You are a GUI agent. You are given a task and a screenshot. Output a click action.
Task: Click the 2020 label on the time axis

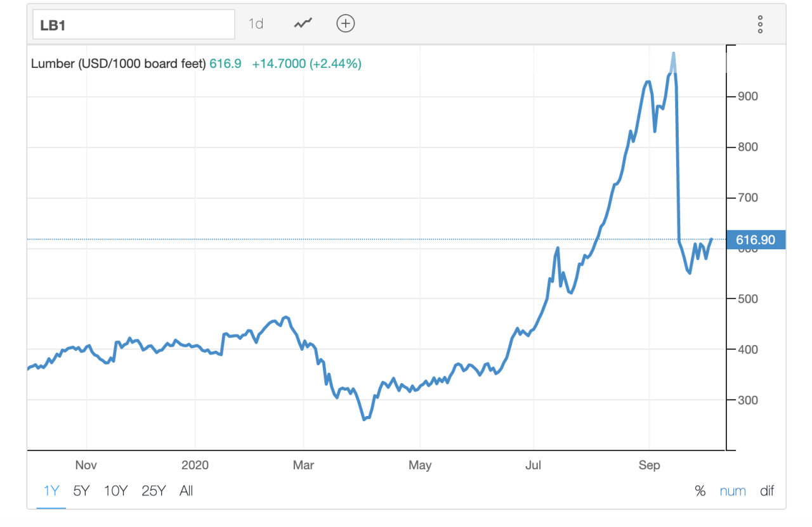coord(195,465)
